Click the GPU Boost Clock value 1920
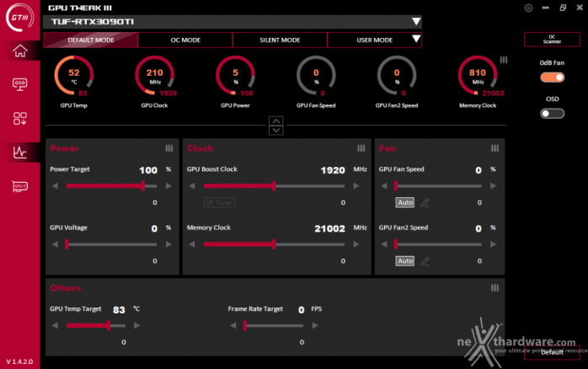Screen dimensions: 588x369 pos(333,170)
